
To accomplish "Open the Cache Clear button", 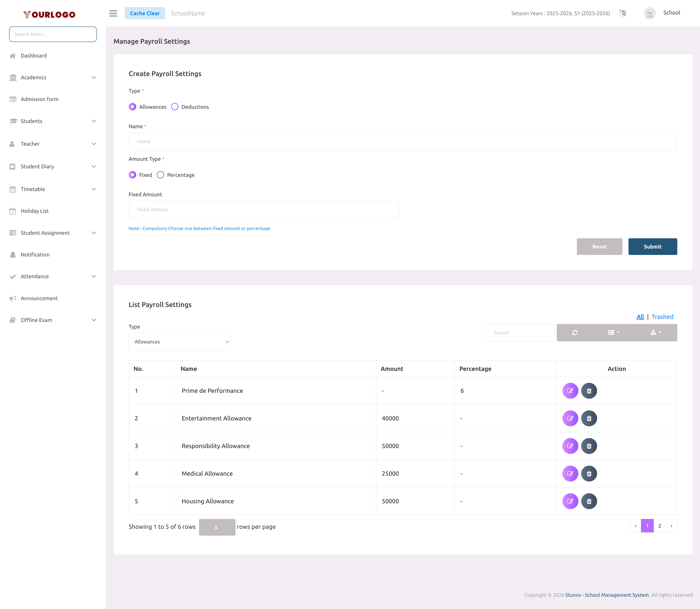I will coord(145,13).
